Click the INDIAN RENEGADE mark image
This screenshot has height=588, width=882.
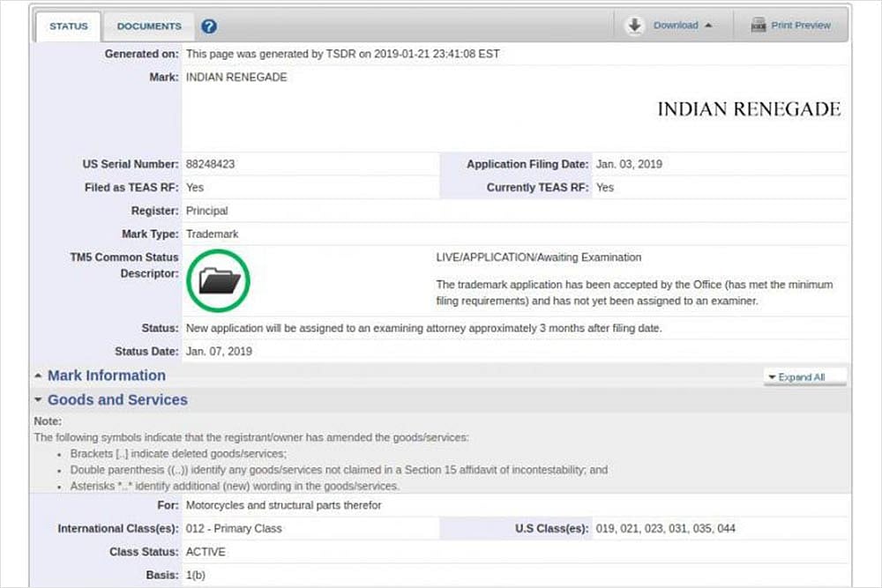click(749, 109)
